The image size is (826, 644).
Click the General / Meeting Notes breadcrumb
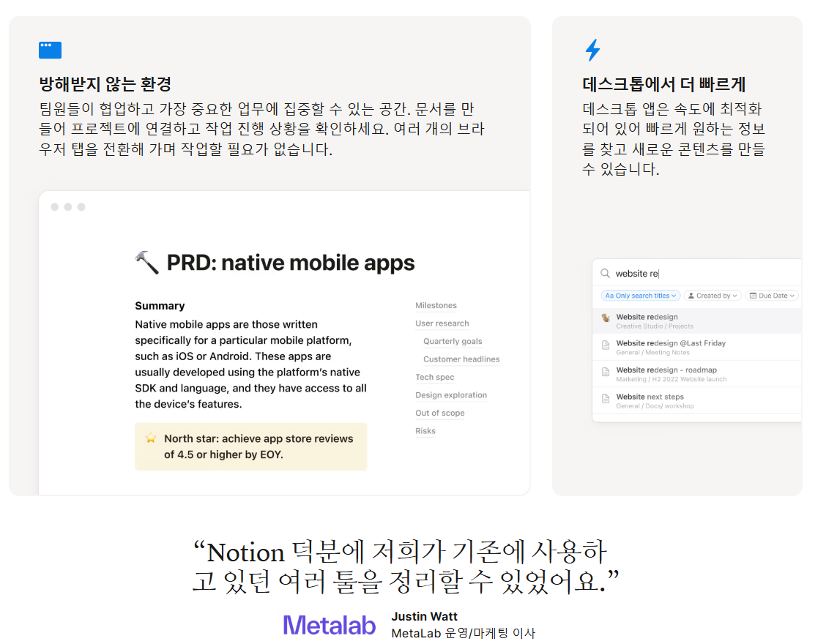[652, 353]
